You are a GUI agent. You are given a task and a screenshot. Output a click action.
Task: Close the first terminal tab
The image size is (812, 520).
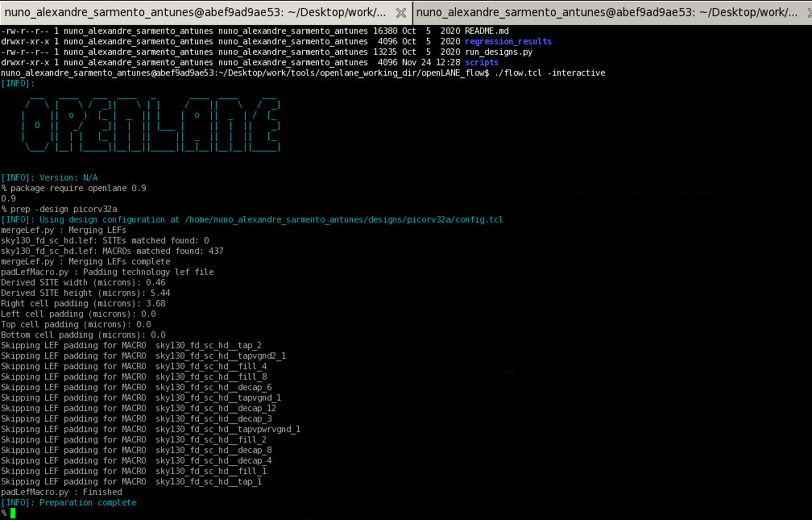401,12
